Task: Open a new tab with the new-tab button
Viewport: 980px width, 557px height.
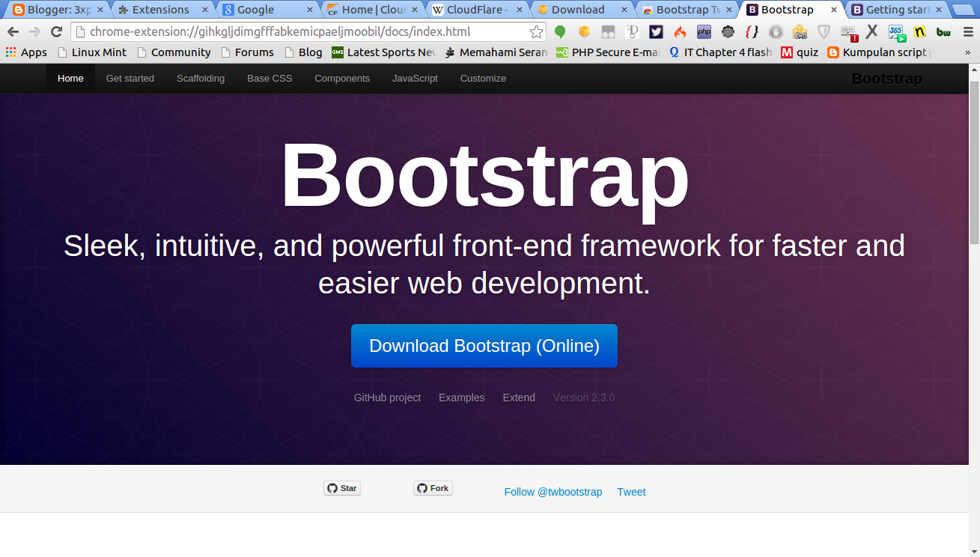Action: [x=963, y=10]
